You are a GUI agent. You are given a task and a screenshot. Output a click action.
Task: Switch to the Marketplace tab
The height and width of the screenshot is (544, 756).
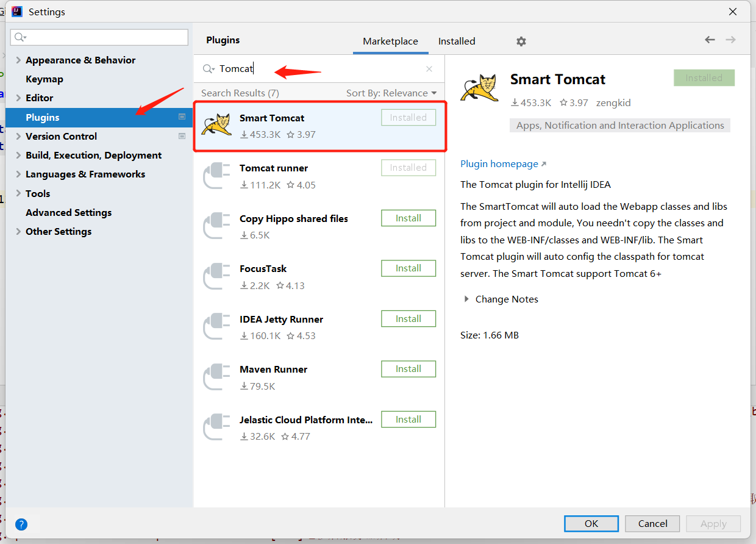click(x=390, y=41)
